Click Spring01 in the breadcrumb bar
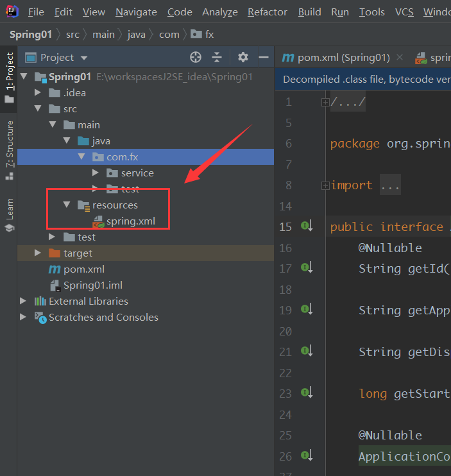Viewport: 451px width, 476px height. point(31,34)
